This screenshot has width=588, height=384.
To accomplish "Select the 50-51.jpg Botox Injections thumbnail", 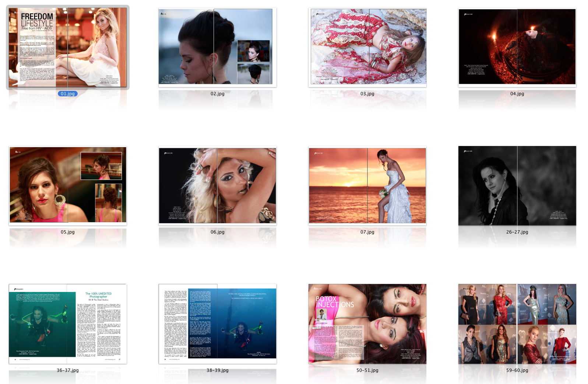I will tap(367, 324).
